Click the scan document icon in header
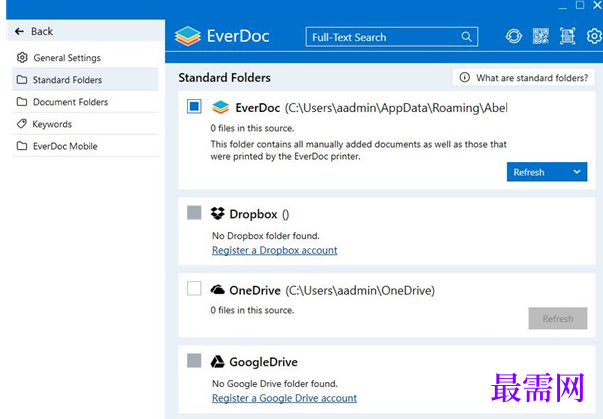The height and width of the screenshot is (419, 603). click(x=567, y=37)
